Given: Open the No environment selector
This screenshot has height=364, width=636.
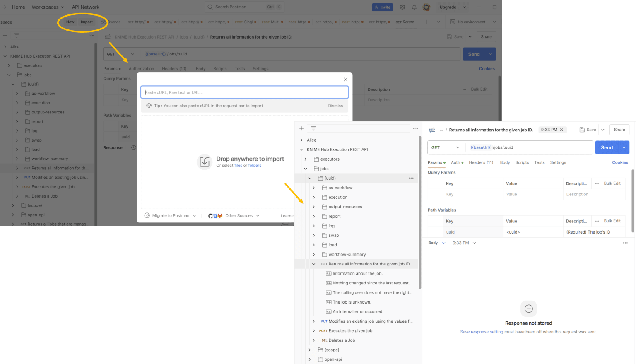Looking at the screenshot, I should (473, 22).
